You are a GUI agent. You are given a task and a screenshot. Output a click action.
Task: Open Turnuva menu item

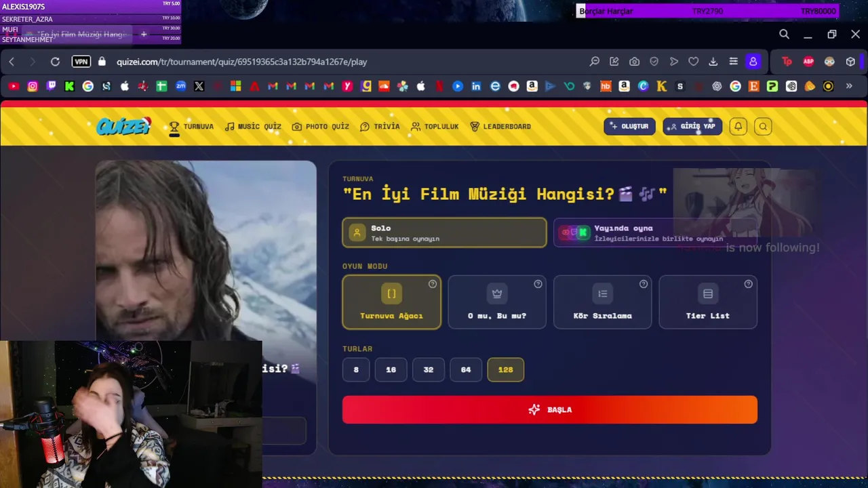(191, 127)
